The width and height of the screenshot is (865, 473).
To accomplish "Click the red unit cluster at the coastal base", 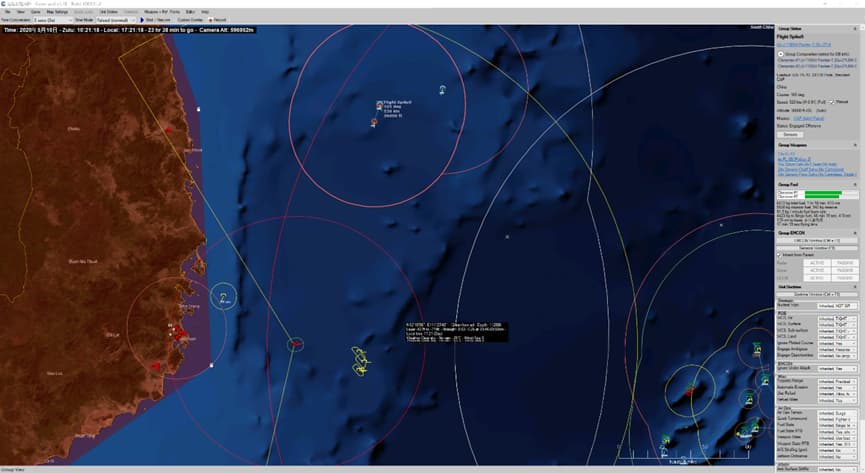I will (179, 332).
